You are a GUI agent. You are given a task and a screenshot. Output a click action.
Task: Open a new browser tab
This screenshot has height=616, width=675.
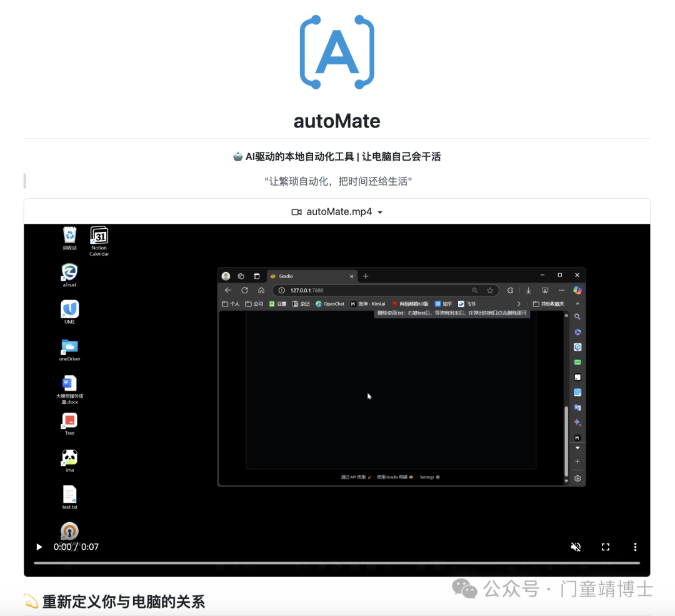[366, 276]
